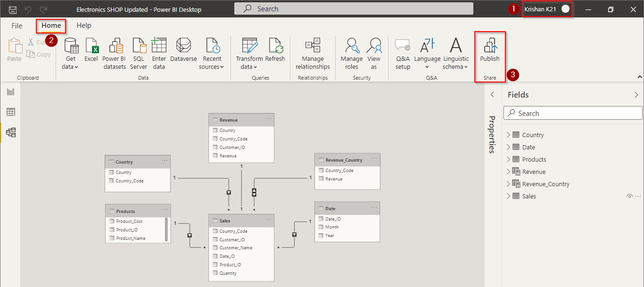Click inside the Fields search box
The width and height of the screenshot is (644, 287).
[572, 113]
